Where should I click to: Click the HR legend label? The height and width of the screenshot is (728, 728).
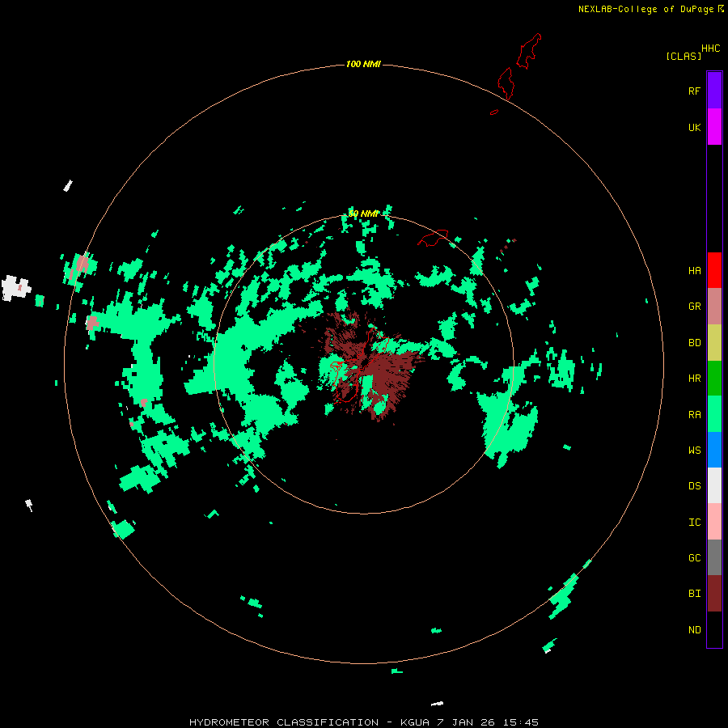[694, 379]
